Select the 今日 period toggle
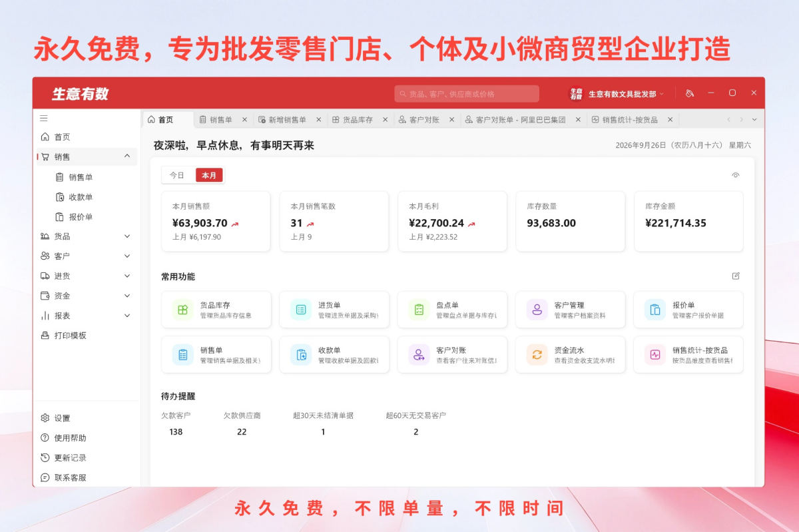Viewport: 799px width, 532px height. (x=177, y=175)
